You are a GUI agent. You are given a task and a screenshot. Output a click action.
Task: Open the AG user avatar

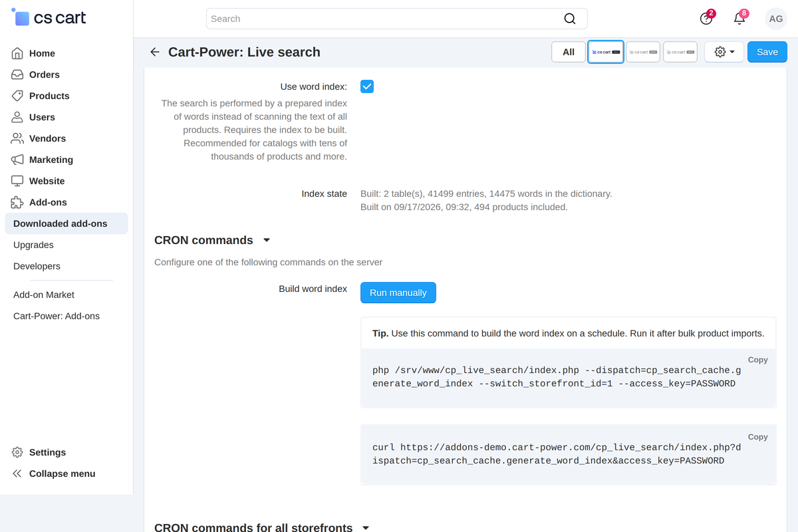(776, 19)
